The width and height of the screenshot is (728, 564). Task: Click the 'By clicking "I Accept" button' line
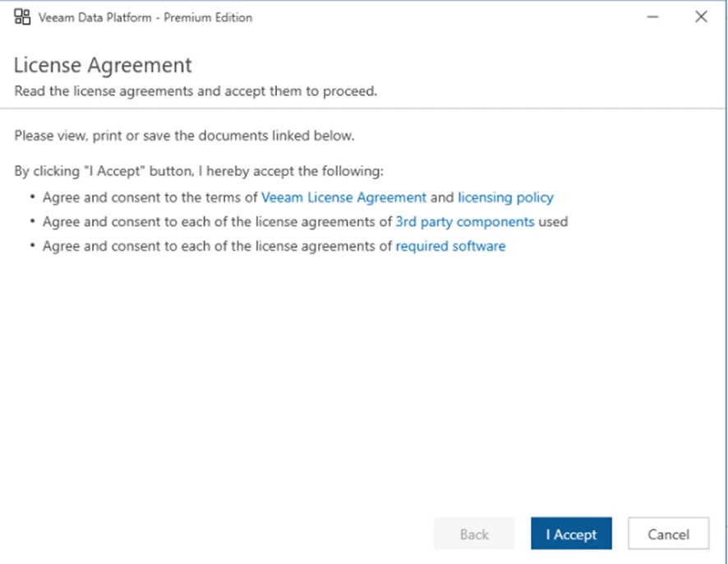[x=200, y=172]
